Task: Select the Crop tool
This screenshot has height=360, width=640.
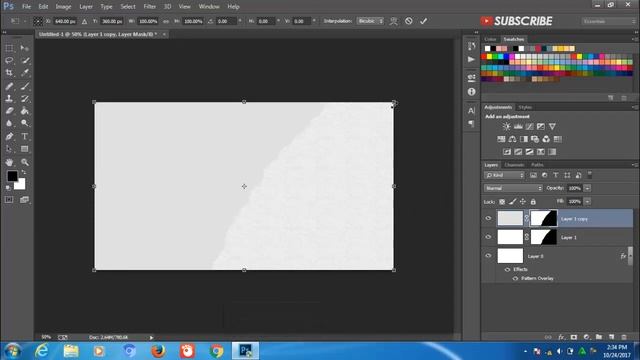Action: tap(9, 73)
